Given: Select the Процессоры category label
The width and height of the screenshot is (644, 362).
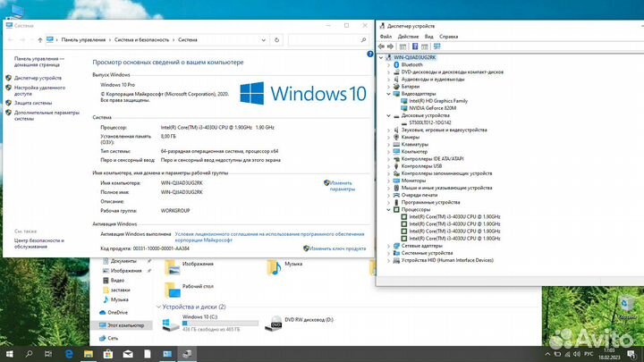Looking at the screenshot, I should click(416, 210).
